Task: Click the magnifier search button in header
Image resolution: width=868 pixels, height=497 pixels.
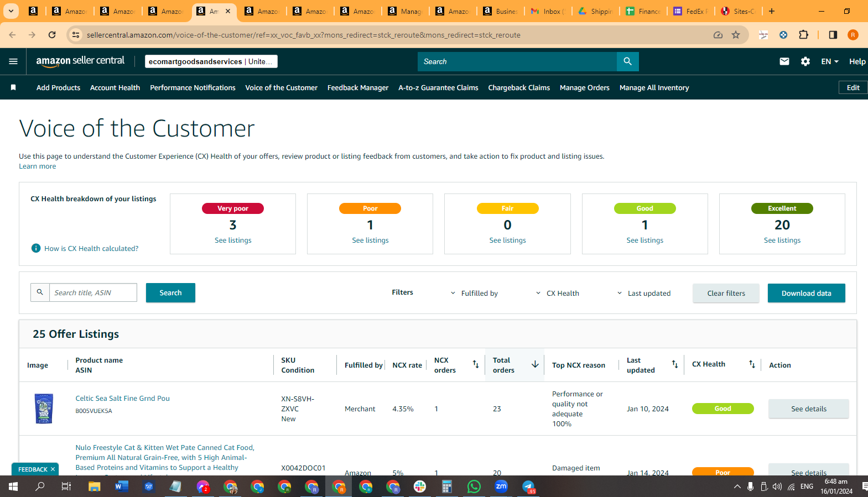Action: (627, 61)
